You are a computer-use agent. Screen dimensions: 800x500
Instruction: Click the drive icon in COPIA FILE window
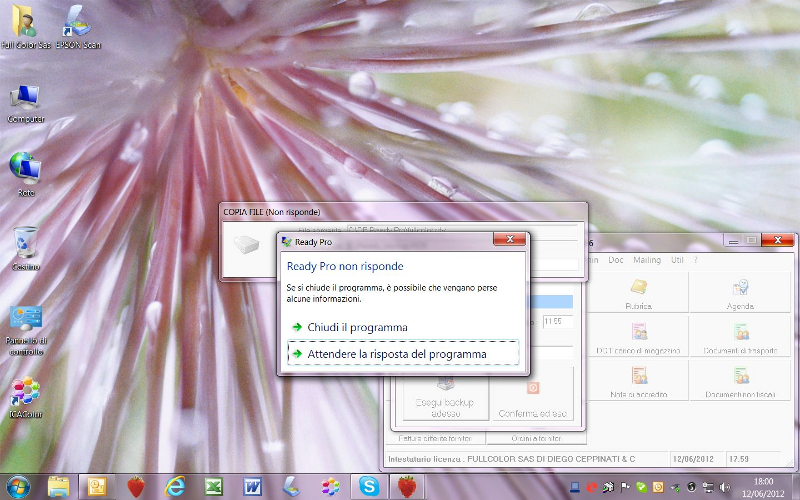tap(246, 244)
